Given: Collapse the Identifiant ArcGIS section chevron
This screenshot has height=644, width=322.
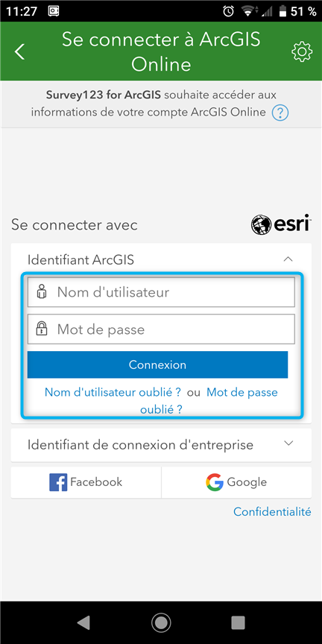Looking at the screenshot, I should pos(288,259).
